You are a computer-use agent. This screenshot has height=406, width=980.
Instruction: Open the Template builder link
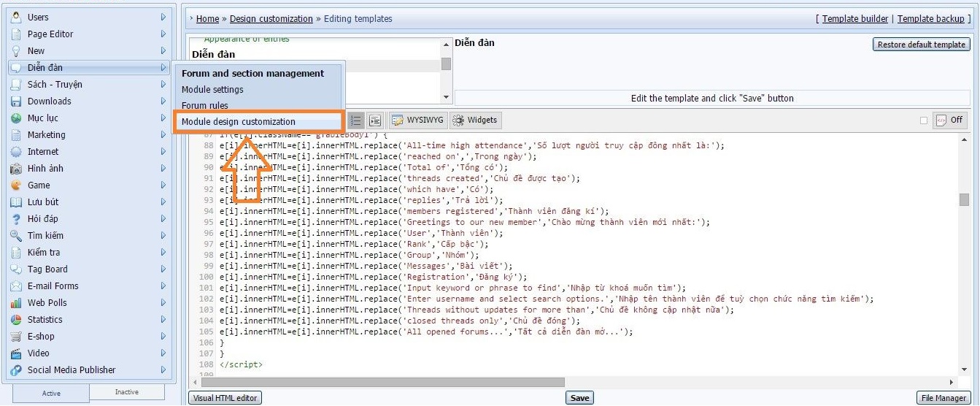855,19
